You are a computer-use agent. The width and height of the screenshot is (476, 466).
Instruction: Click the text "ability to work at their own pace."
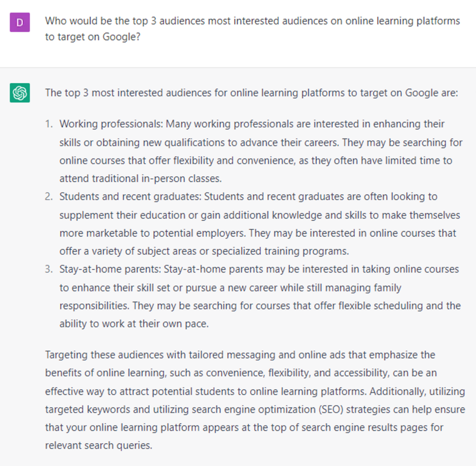[x=134, y=324]
